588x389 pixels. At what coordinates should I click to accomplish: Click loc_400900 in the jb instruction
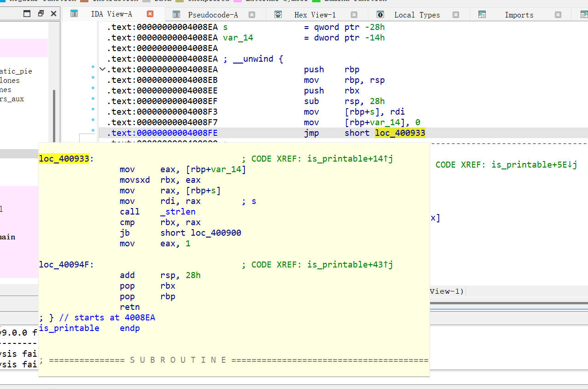216,233
